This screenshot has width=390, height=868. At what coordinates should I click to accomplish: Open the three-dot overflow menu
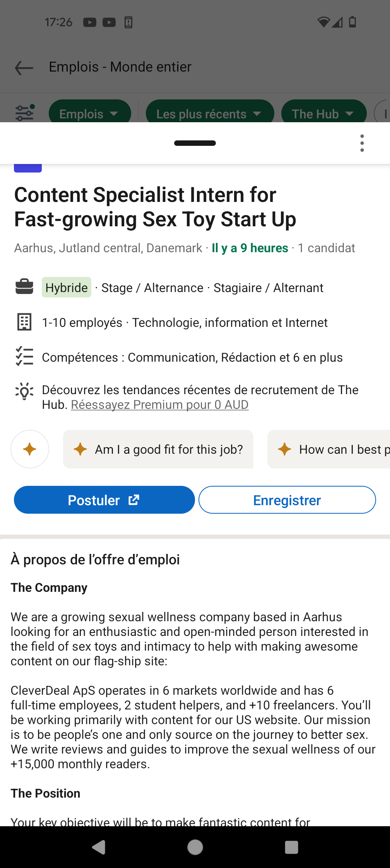(362, 143)
